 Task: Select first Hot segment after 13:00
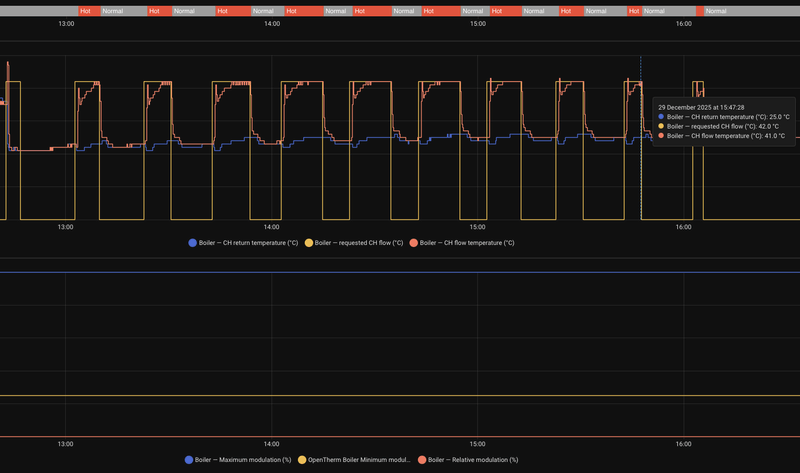click(x=89, y=11)
